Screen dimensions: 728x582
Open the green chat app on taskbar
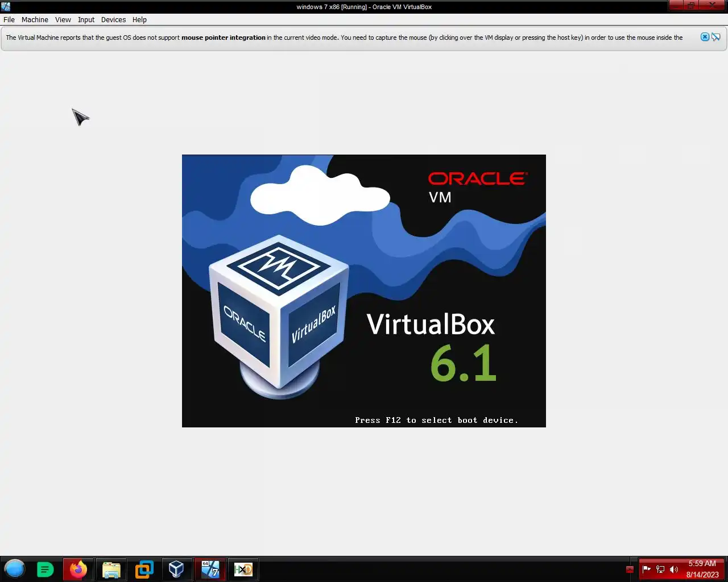click(45, 569)
